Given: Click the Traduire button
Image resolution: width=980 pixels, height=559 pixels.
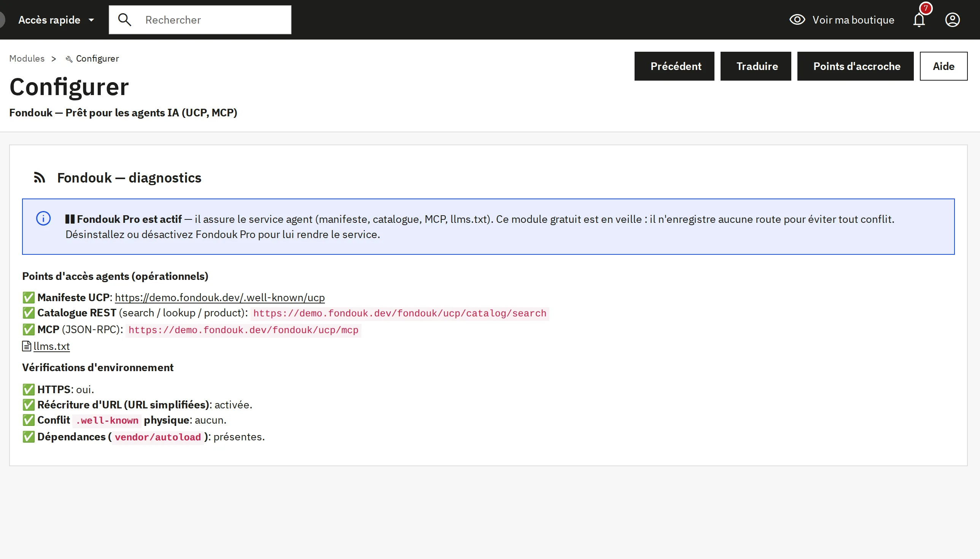Looking at the screenshot, I should click(756, 66).
